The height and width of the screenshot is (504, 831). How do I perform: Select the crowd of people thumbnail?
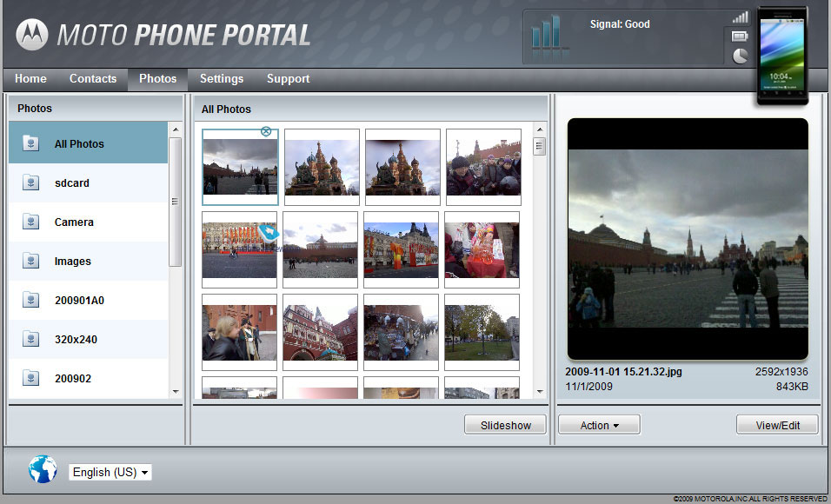pos(483,167)
